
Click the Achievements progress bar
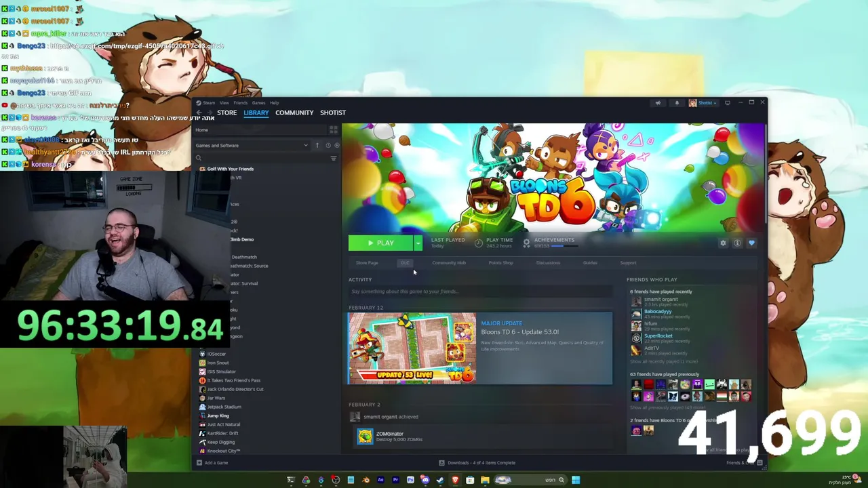coord(565,246)
